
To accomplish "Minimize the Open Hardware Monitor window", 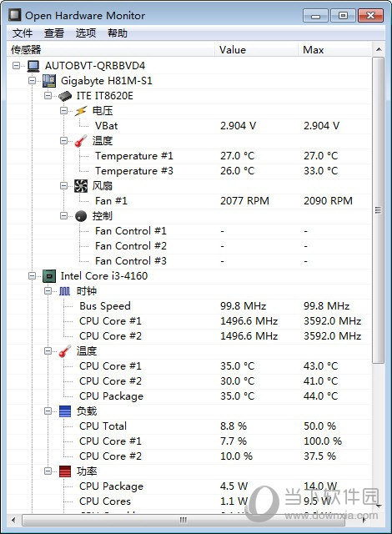I will [315, 16].
